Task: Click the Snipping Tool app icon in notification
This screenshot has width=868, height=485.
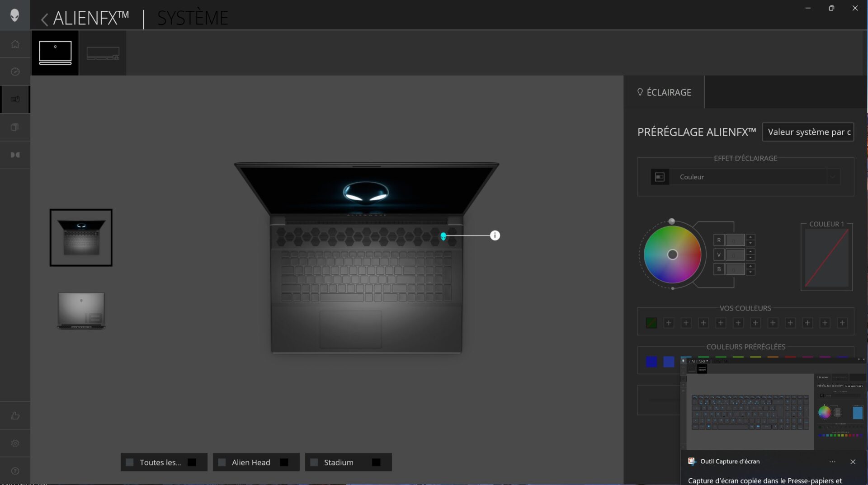Action: click(x=692, y=461)
